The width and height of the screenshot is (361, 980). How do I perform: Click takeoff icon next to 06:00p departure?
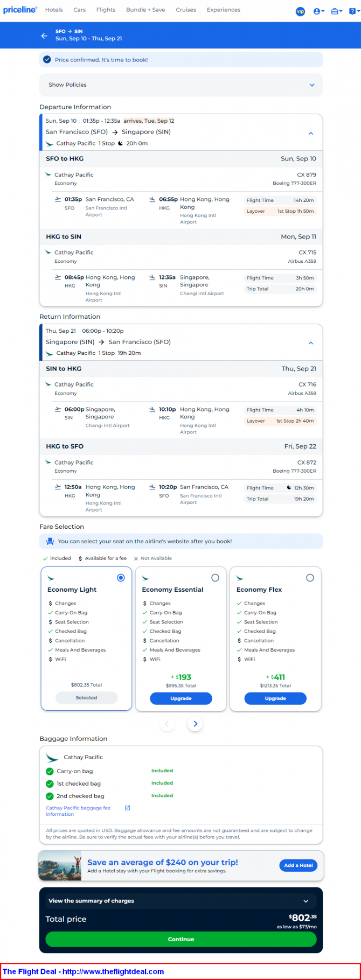pyautogui.click(x=58, y=409)
